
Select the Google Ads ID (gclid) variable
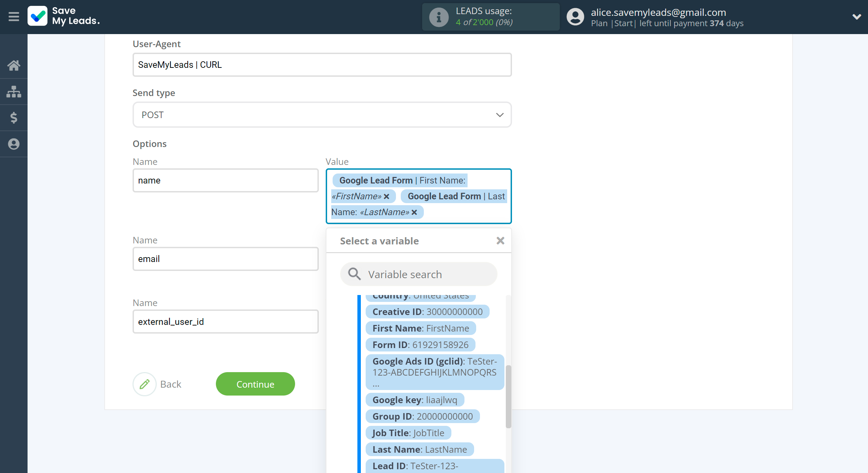[435, 372]
